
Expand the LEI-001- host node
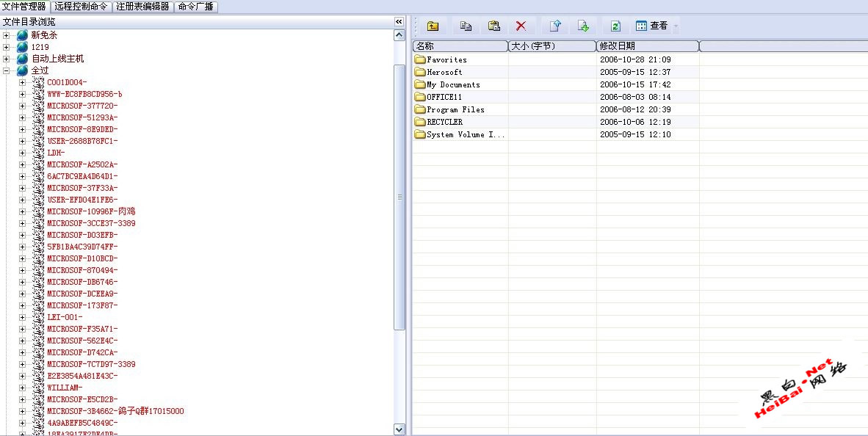tap(22, 317)
